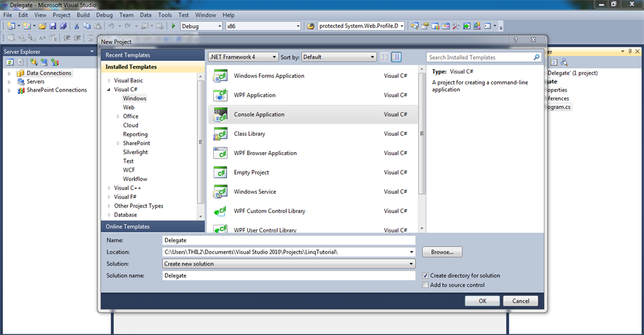Select the WPF Application template

pos(313,96)
